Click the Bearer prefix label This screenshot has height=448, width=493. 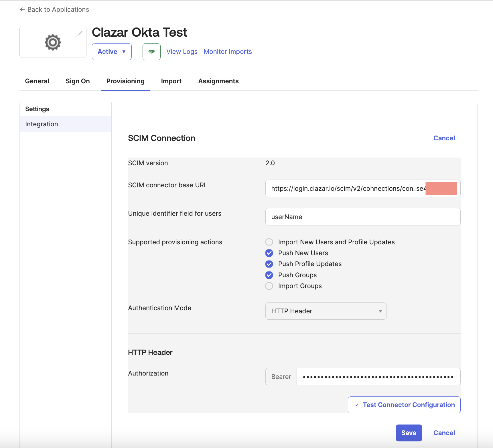pos(281,377)
